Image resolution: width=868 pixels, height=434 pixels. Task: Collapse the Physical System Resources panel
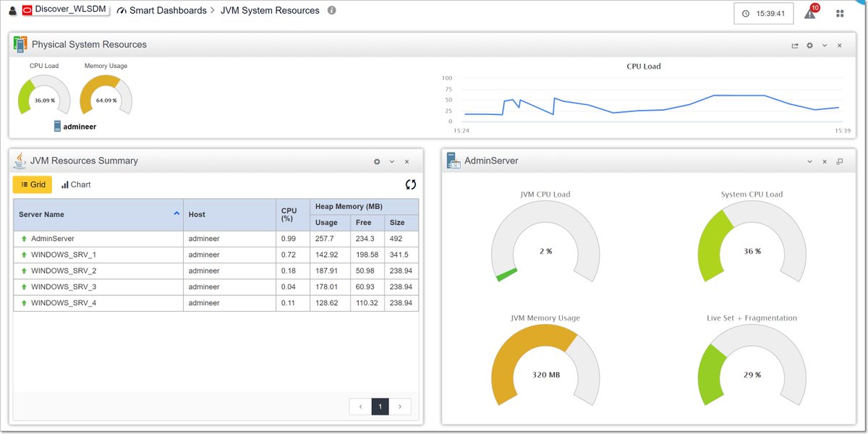825,45
